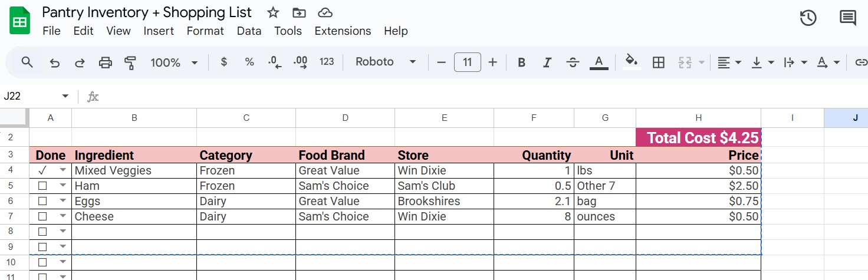Viewport: 868px width, 280px height.
Task: Open the cell borders tool
Action: point(659,62)
